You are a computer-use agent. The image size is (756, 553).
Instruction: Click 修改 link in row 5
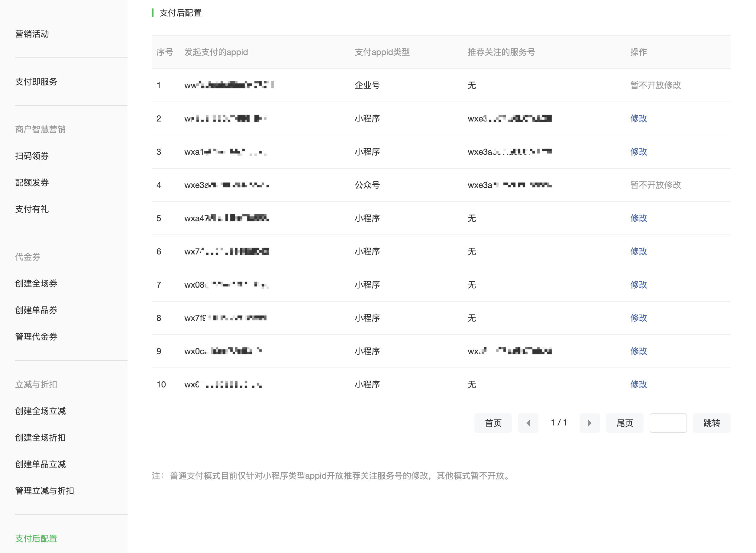[x=638, y=218]
